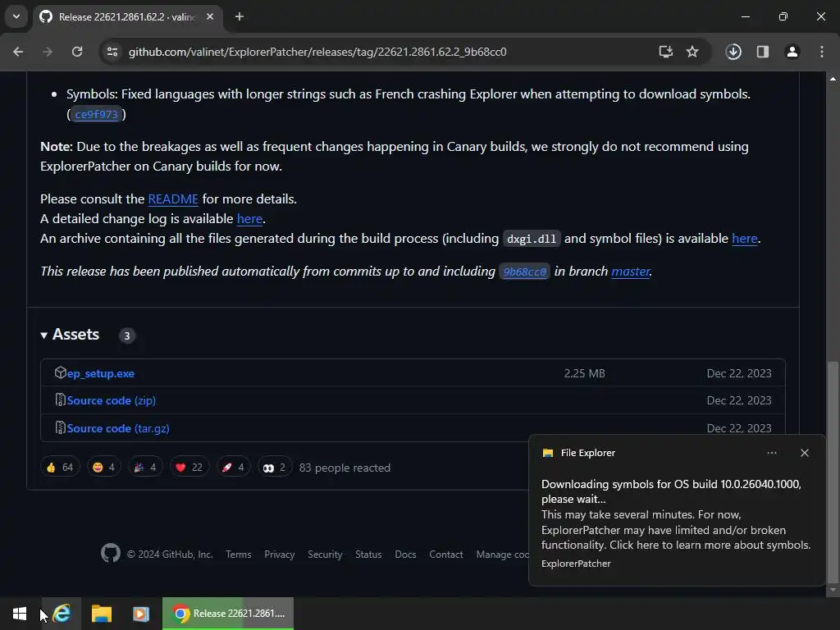
Task: Download ep_setup.exe
Action: pyautogui.click(x=101, y=374)
